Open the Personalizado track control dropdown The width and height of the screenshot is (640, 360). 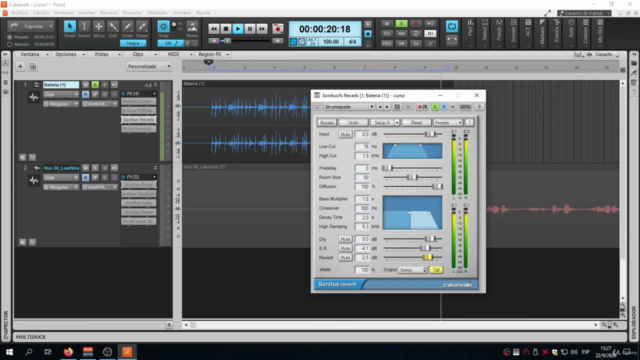pyautogui.click(x=149, y=66)
